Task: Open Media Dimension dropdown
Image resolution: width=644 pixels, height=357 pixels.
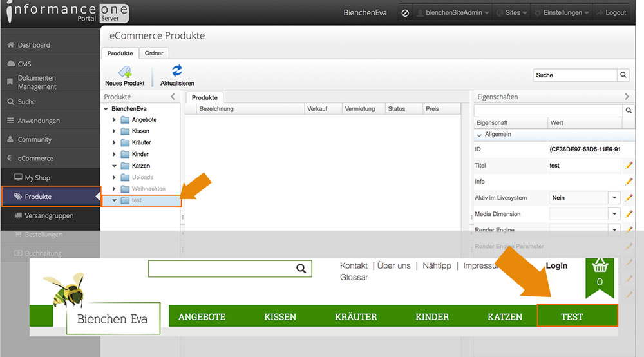Action: click(614, 214)
